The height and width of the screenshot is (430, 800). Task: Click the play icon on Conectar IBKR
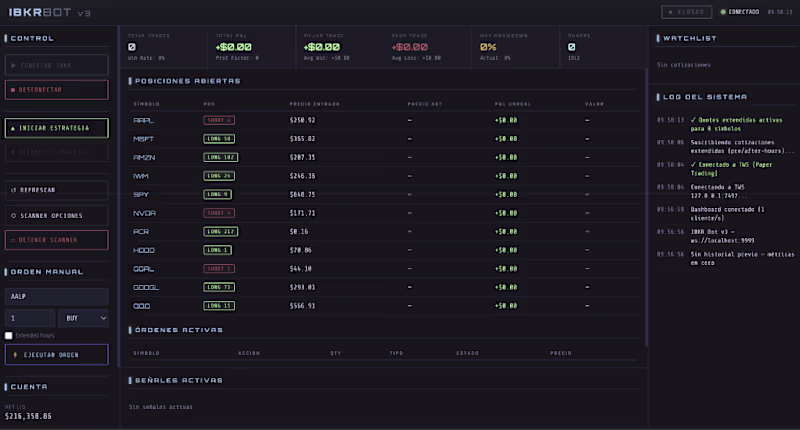point(13,65)
